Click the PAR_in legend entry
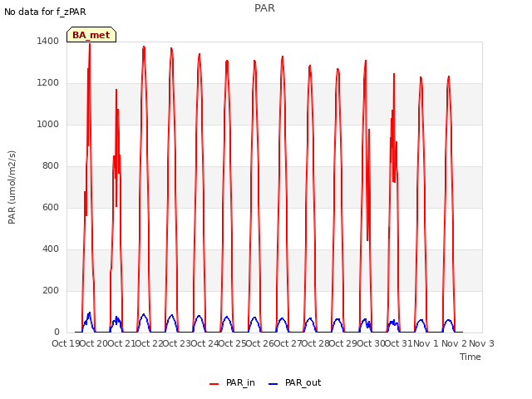The height and width of the screenshot is (399, 532). coord(232,382)
